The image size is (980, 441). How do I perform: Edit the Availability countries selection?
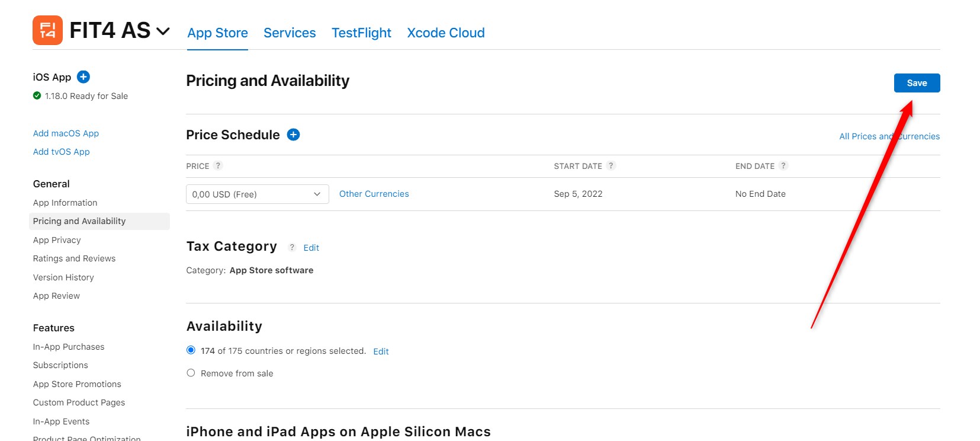pyautogui.click(x=381, y=351)
